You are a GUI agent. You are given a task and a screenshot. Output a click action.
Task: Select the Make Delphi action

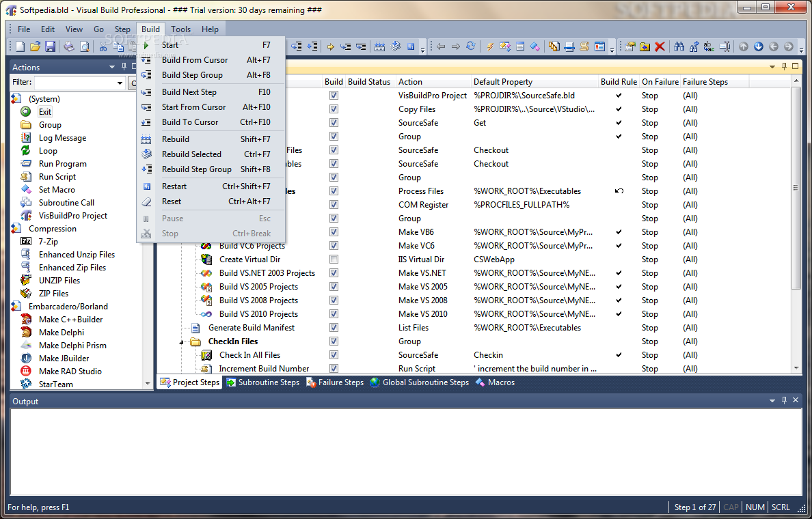click(x=61, y=332)
